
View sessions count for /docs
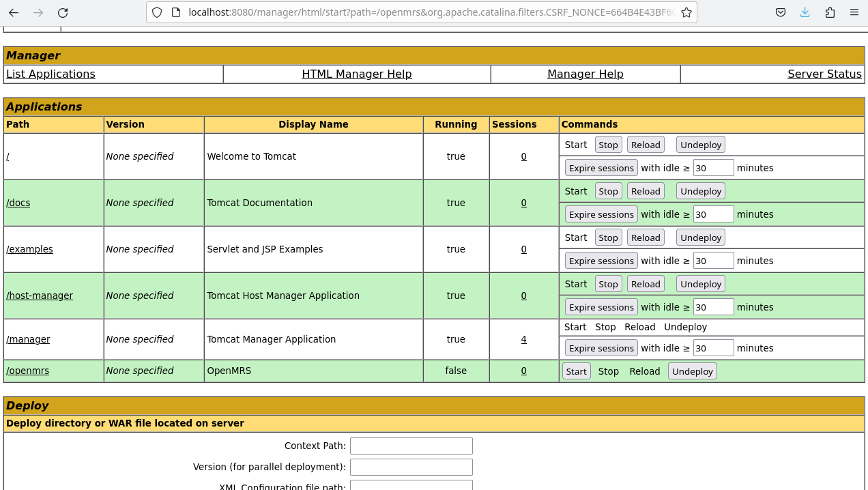(x=524, y=203)
